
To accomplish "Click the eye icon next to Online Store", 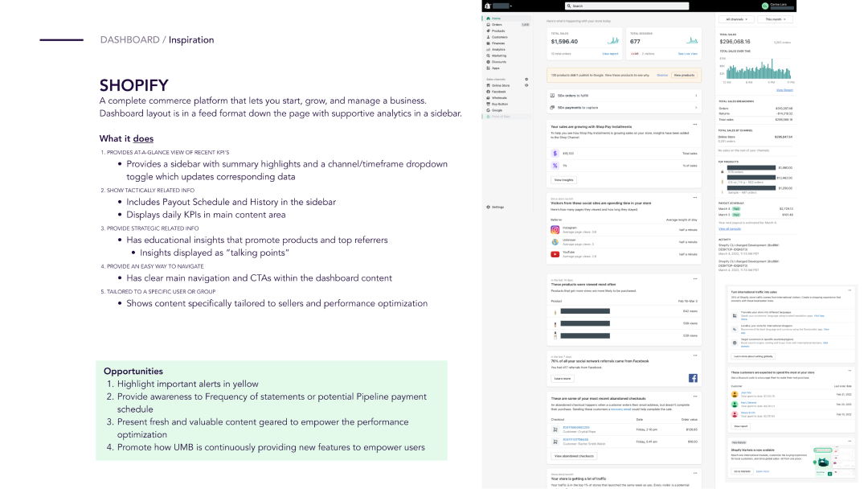I will click(x=526, y=85).
